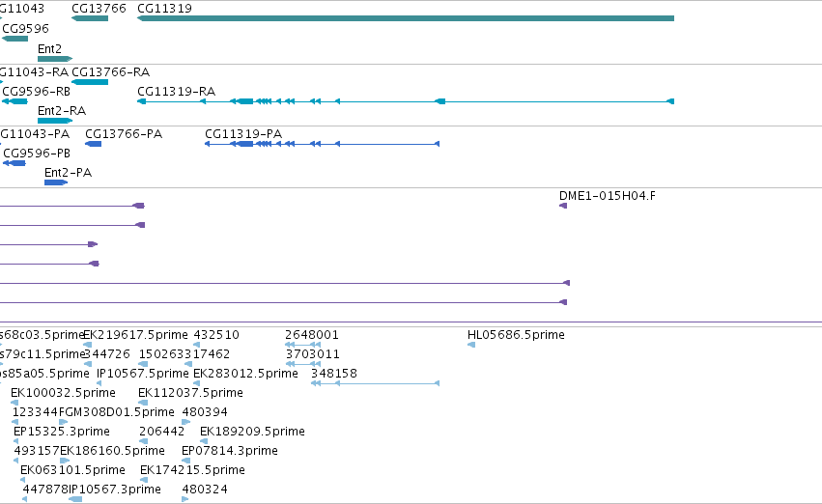Select the EK063101.5prime label
The width and height of the screenshot is (822, 504).
pyautogui.click(x=72, y=470)
